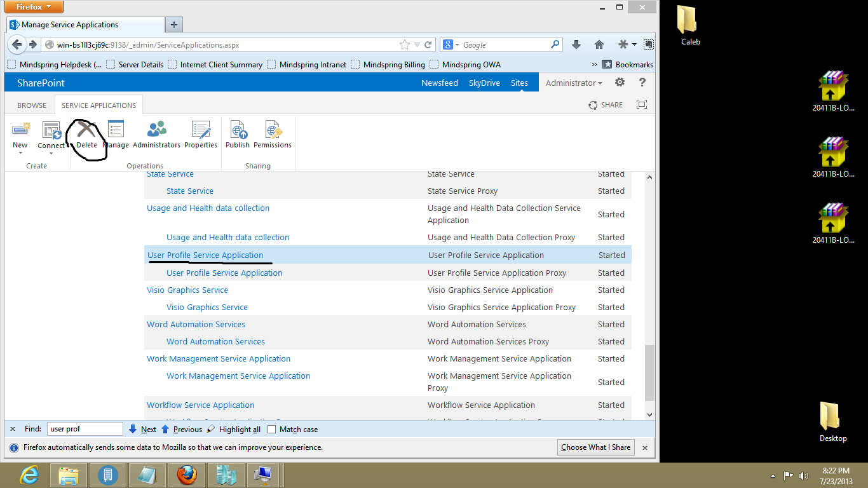Click the SharePoint help question mark
The width and height of the screenshot is (868, 488).
click(x=642, y=83)
